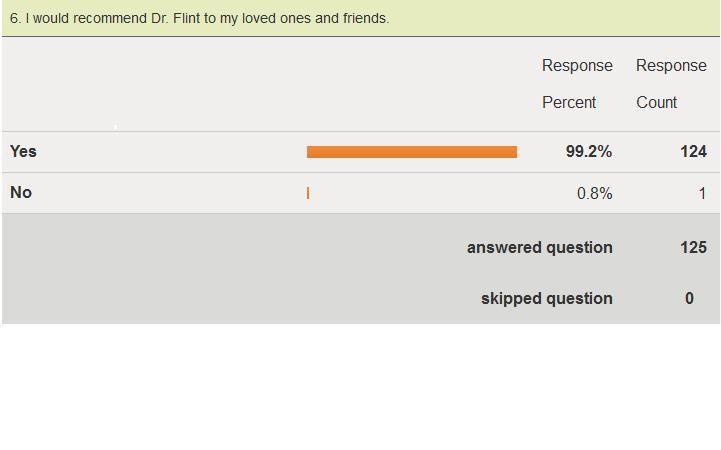The width and height of the screenshot is (721, 450).
Task: Click the Yes row label
Action: tap(23, 151)
